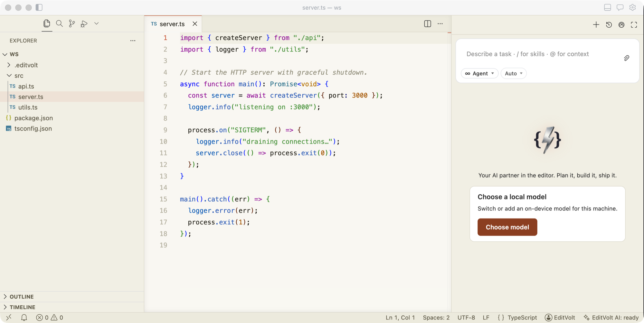Screen dimensions: 644x323
Task: Open chat history icon
Action: [x=609, y=25]
